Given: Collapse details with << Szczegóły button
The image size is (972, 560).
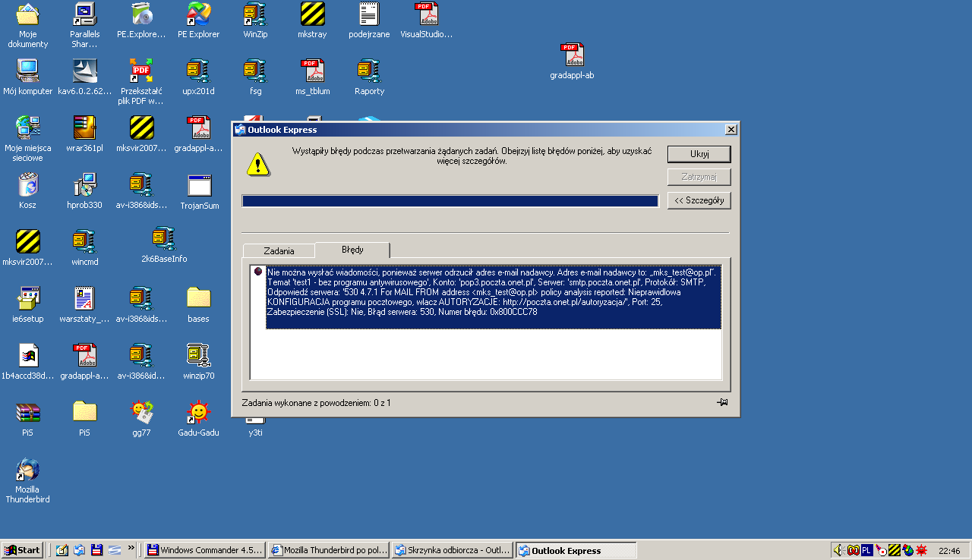Looking at the screenshot, I should 699,200.
